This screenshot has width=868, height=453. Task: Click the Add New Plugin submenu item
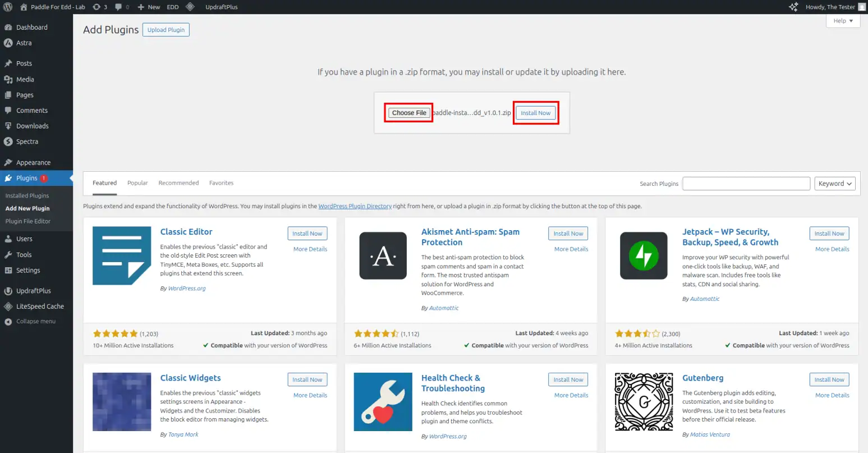click(27, 208)
